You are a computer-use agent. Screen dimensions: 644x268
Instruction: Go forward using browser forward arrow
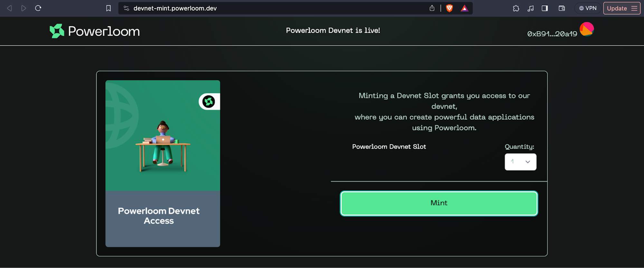[24, 8]
